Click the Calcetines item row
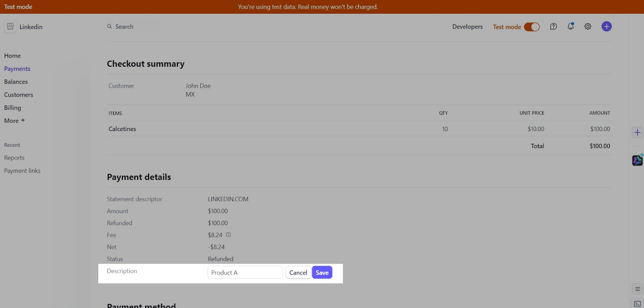 point(359,129)
